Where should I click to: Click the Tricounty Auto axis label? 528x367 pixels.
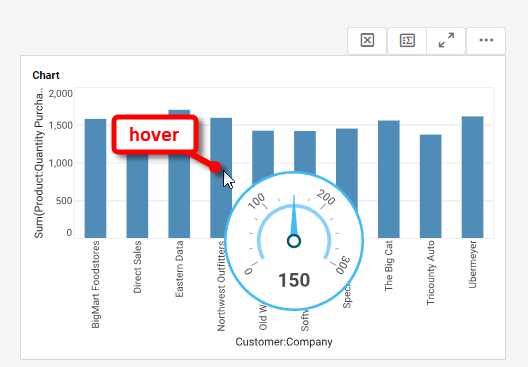(x=431, y=273)
